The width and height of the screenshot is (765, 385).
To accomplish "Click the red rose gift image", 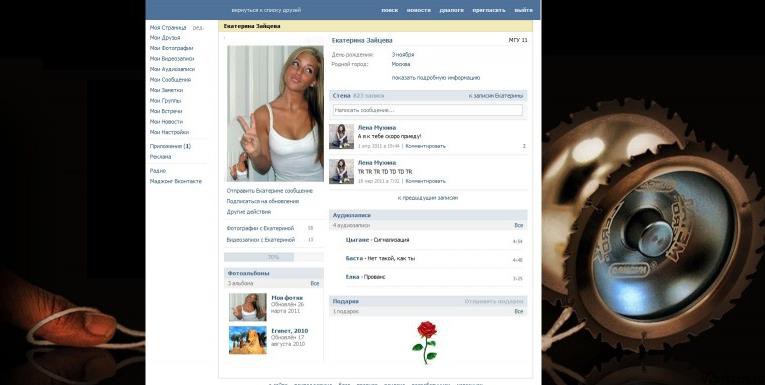I will click(425, 342).
